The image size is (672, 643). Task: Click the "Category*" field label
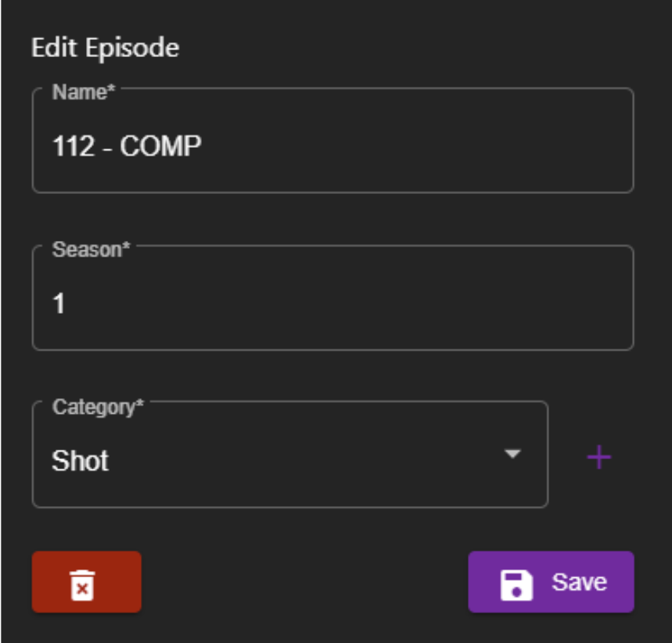(x=98, y=407)
